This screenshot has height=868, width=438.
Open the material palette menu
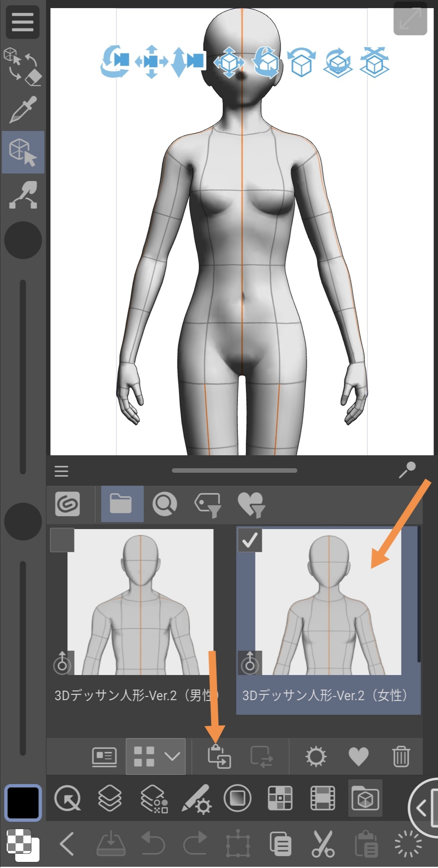[x=61, y=471]
